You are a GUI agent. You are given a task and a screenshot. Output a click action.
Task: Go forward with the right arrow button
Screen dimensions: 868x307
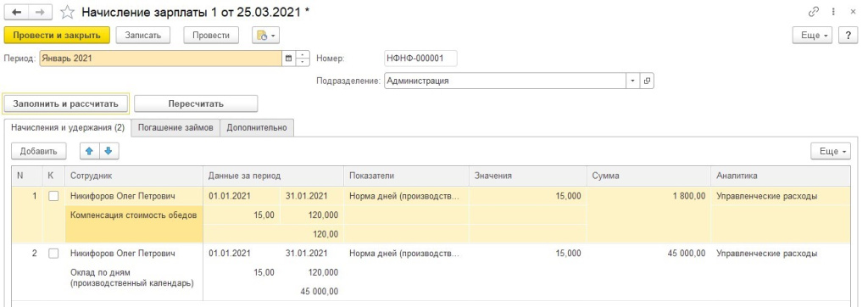click(x=41, y=12)
